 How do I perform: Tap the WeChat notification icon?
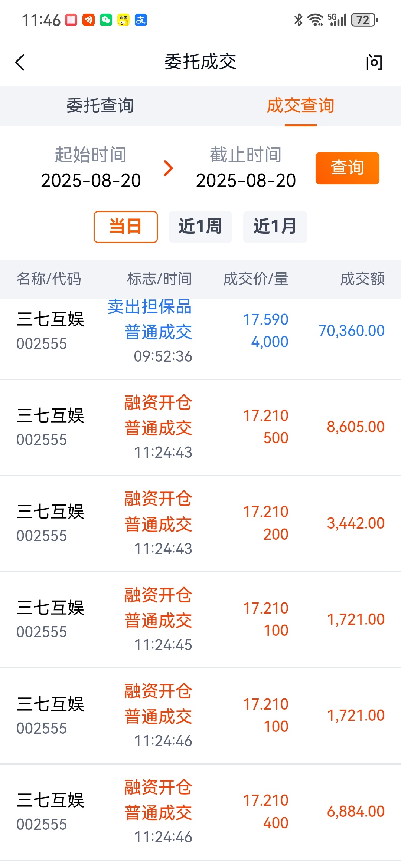pos(106,20)
